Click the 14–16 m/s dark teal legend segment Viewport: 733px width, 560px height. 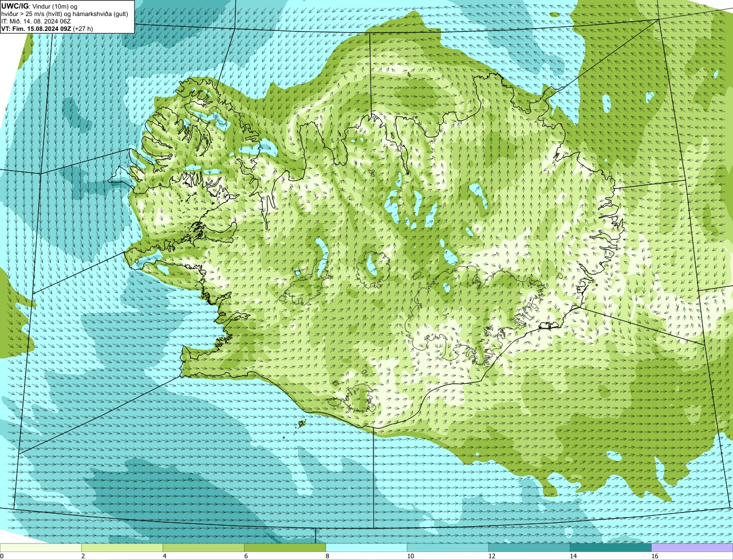pyautogui.click(x=611, y=548)
